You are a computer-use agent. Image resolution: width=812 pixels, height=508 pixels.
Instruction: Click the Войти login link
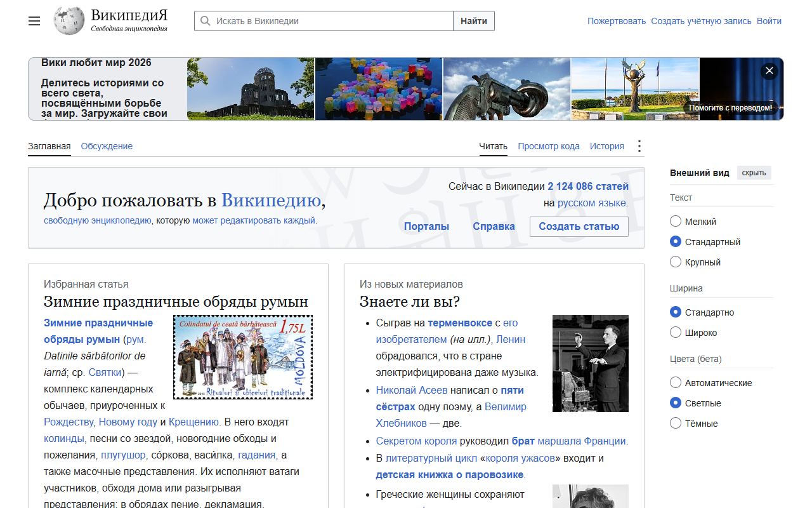pos(769,21)
